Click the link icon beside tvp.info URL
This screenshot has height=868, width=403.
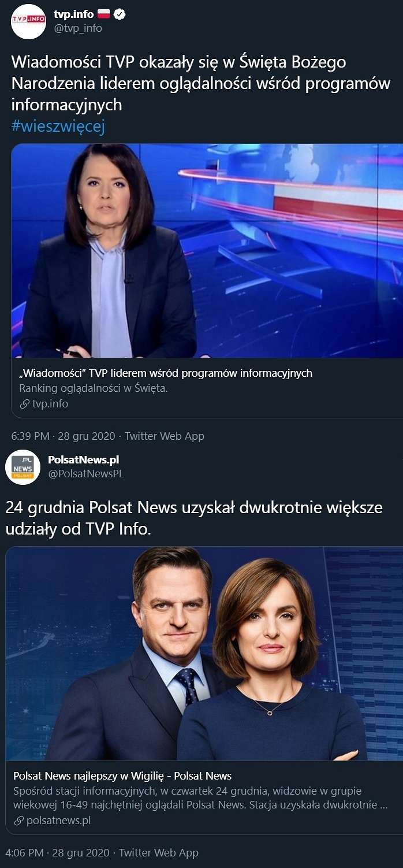[24, 404]
